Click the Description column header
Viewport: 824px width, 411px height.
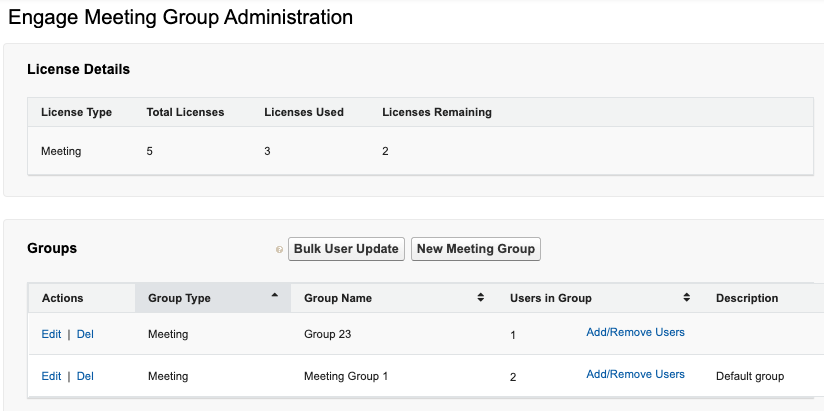746,298
